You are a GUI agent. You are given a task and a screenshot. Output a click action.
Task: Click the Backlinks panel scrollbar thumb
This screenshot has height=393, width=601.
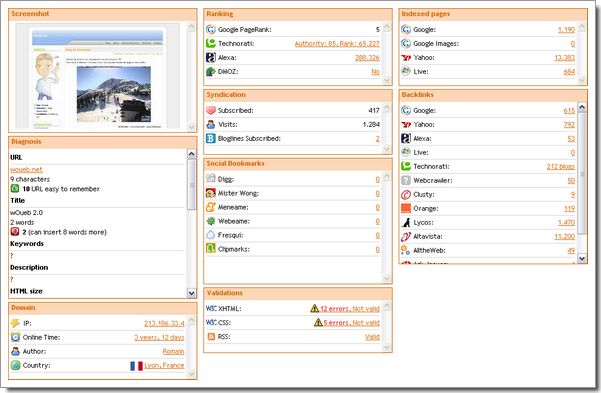tap(582, 173)
